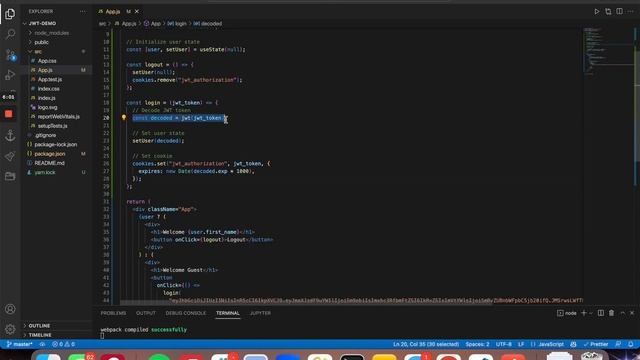Screen dimensions: 640x360
Task: Click the 'App' breadcrumb segment
Action: point(153,24)
